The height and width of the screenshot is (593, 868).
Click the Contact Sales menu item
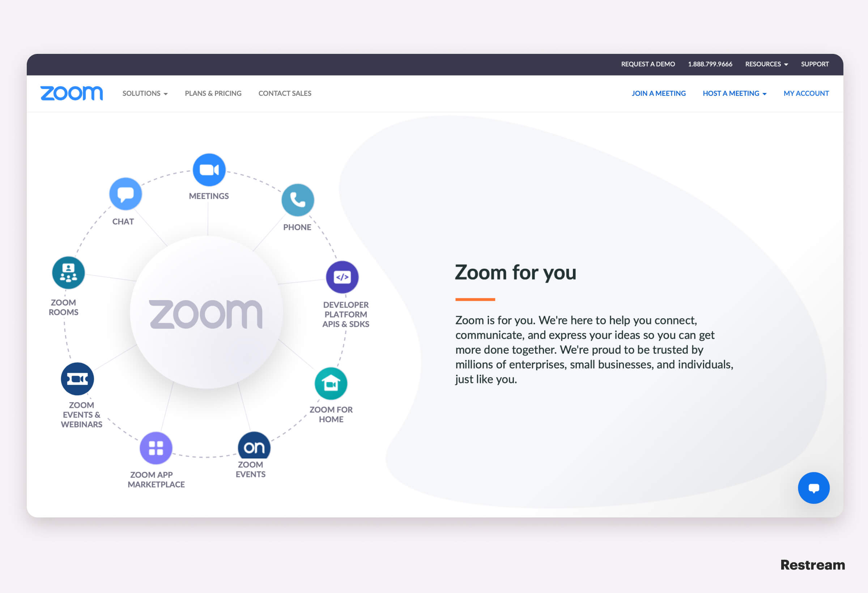(285, 93)
